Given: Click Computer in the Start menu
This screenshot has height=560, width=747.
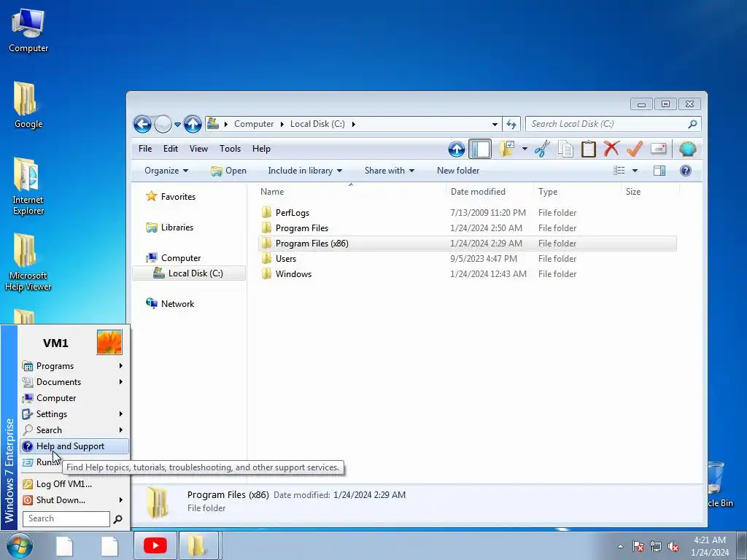Looking at the screenshot, I should 73,398.
